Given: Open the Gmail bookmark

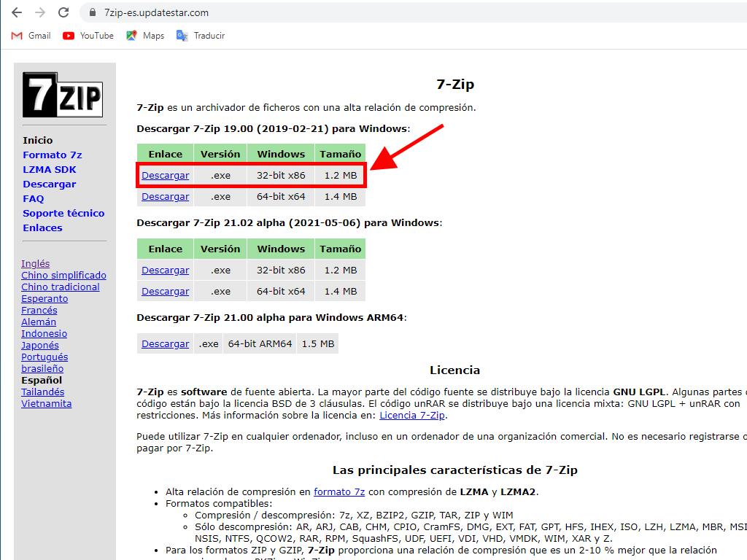Looking at the screenshot, I should click(x=31, y=36).
